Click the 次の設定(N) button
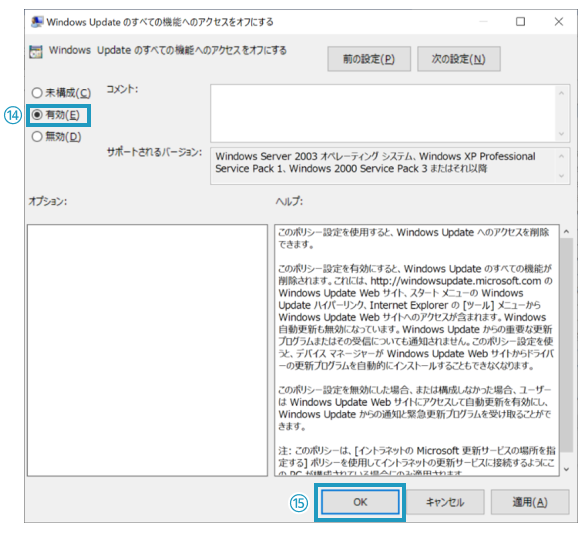Image resolution: width=587 pixels, height=533 pixels. tap(458, 59)
